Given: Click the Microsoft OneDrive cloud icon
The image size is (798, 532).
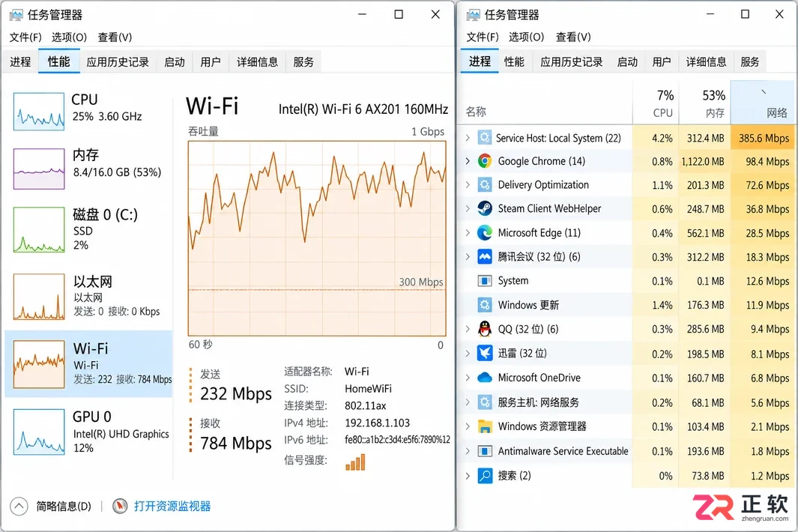Looking at the screenshot, I should pyautogui.click(x=485, y=378).
